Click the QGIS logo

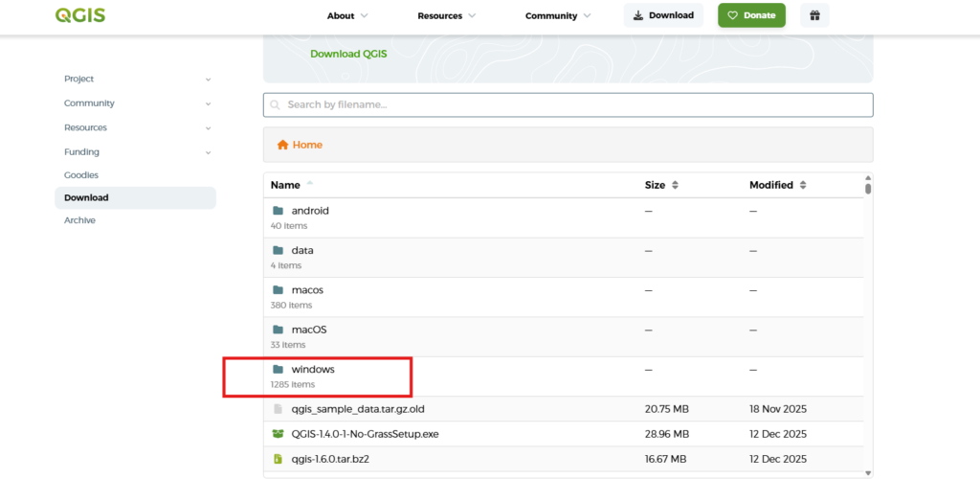tap(80, 15)
